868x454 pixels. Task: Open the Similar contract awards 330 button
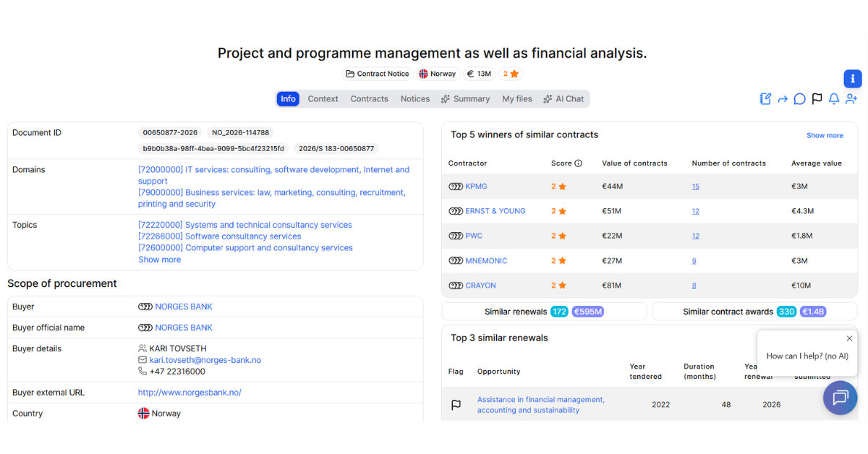754,312
